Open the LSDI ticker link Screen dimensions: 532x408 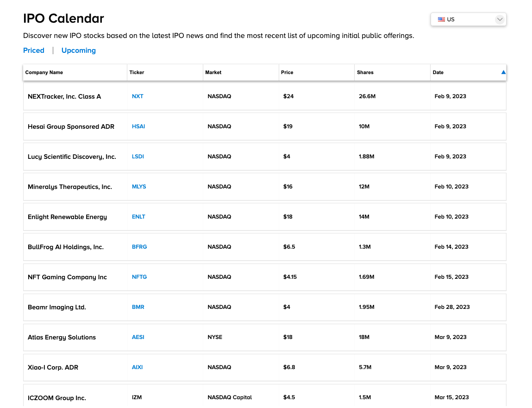coord(138,157)
